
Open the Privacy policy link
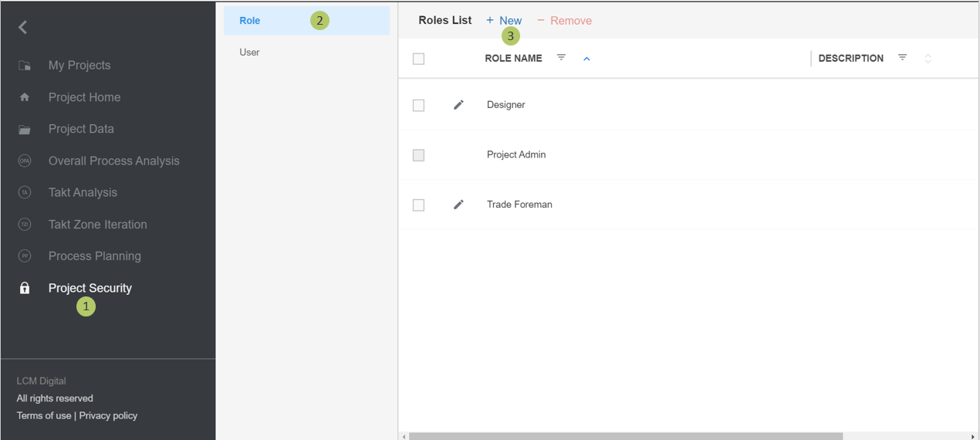[108, 415]
